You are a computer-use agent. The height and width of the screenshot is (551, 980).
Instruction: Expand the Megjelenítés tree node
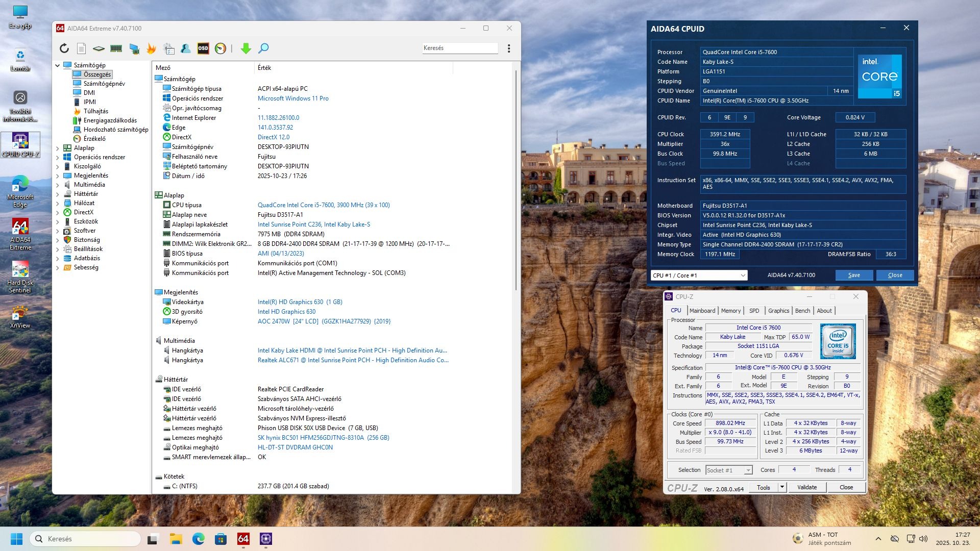click(x=58, y=176)
